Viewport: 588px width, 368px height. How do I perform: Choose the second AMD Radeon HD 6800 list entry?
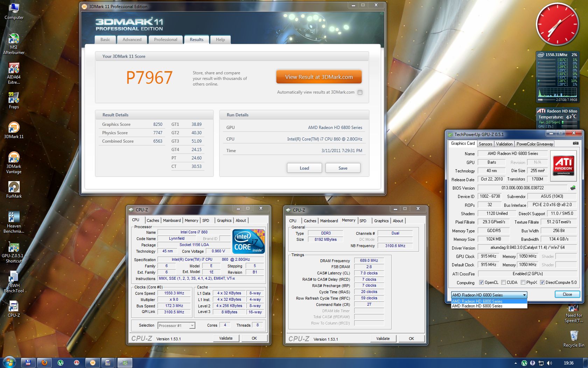[x=489, y=306]
